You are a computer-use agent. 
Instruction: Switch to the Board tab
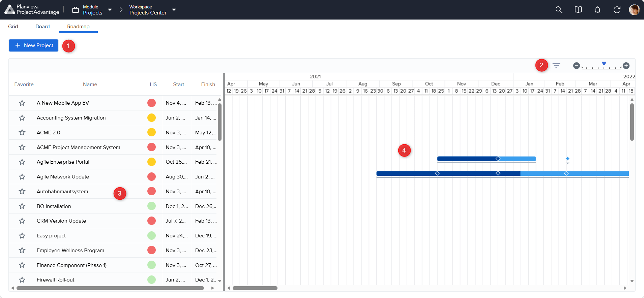[42, 27]
